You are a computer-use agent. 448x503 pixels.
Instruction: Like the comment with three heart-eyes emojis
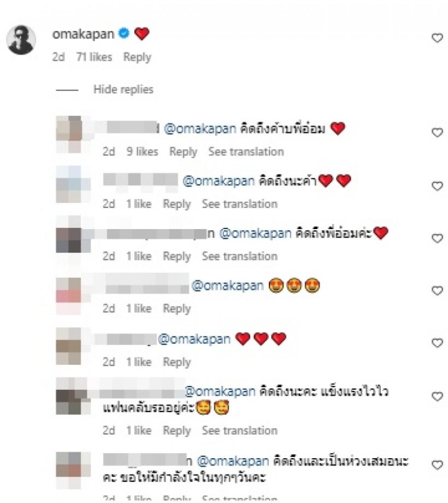tap(437, 290)
